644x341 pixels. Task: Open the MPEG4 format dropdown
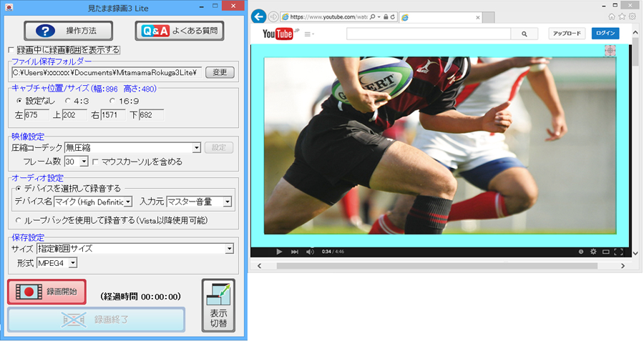tap(72, 263)
